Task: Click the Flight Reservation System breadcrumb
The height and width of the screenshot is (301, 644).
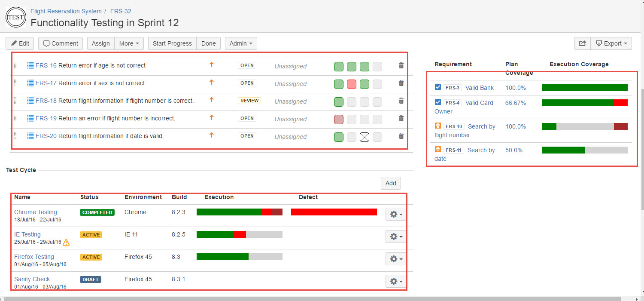Action: (66, 11)
